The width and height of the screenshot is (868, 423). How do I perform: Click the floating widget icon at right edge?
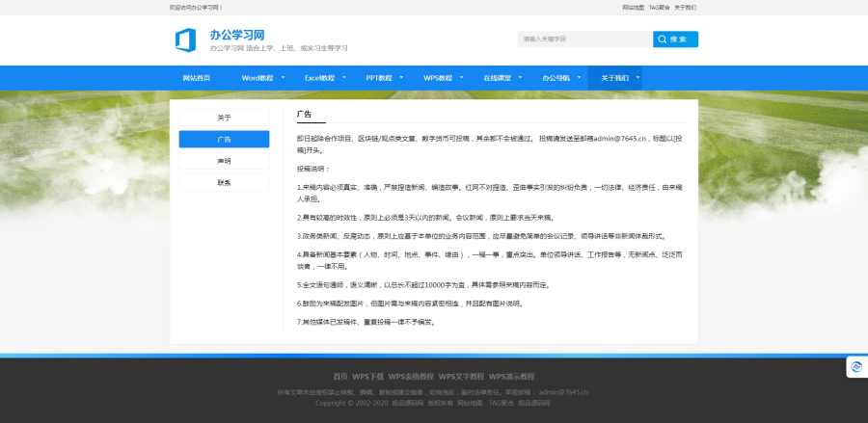tap(854, 366)
